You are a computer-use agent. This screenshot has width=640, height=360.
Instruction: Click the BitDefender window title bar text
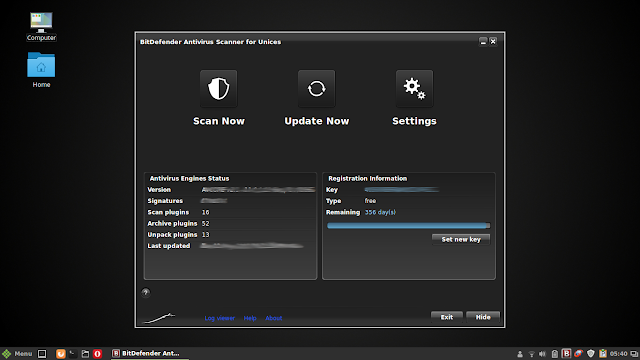tap(210, 42)
